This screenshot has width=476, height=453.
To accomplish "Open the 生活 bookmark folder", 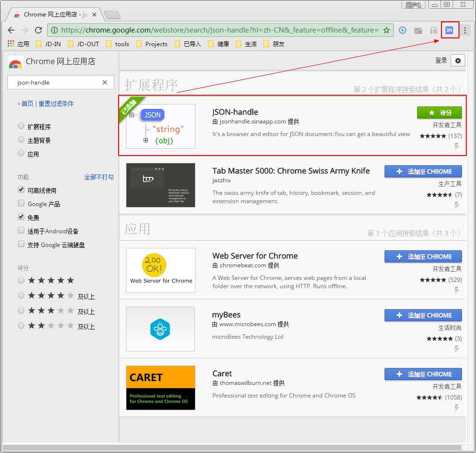I will [x=247, y=44].
